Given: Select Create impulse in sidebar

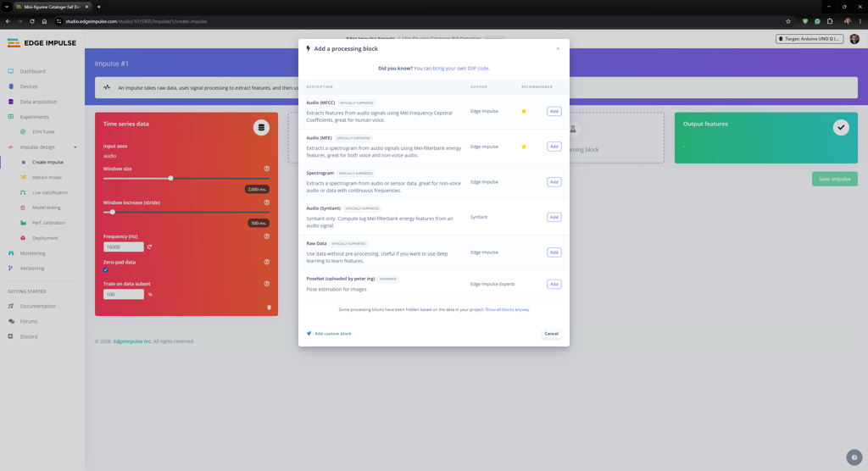Looking at the screenshot, I should click(47, 162).
